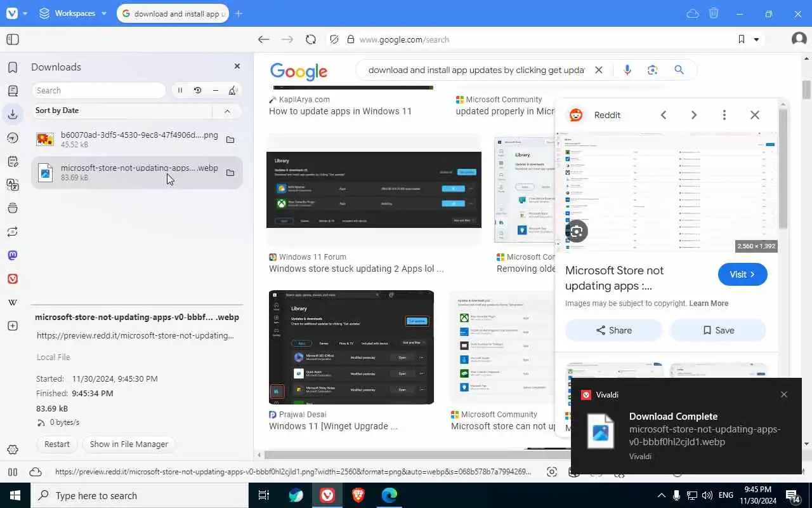
Task: Dismiss the Download Complete notification
Action: point(784,394)
